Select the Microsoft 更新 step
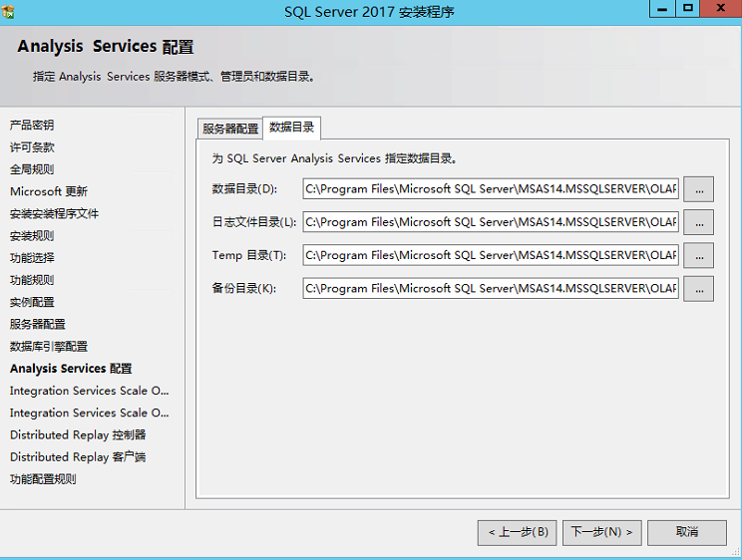The height and width of the screenshot is (560, 742). 49,191
